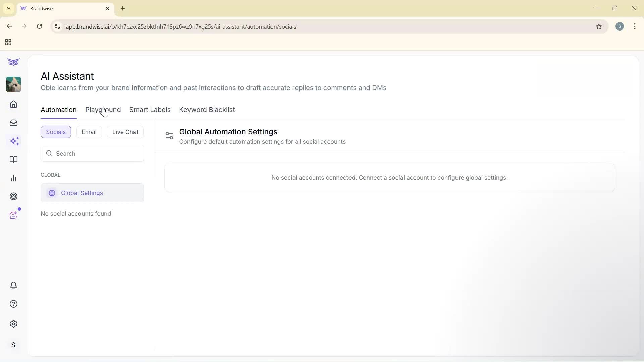Open the Keyword Blacklist tab

click(207, 110)
